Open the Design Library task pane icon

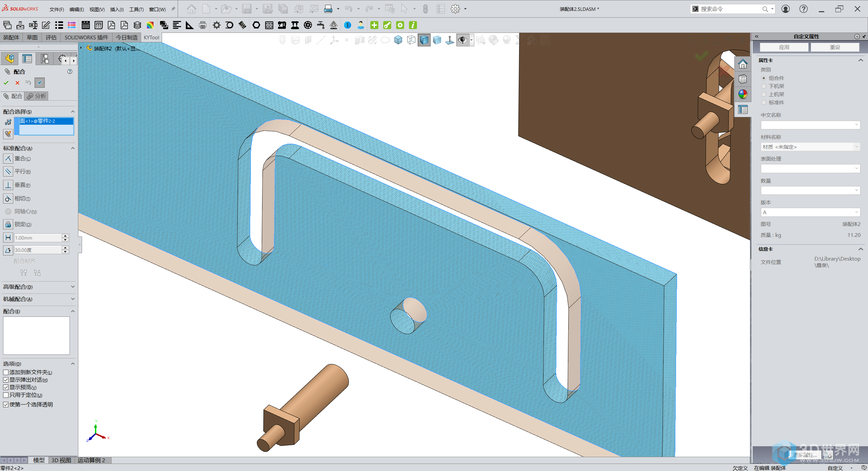tap(743, 79)
